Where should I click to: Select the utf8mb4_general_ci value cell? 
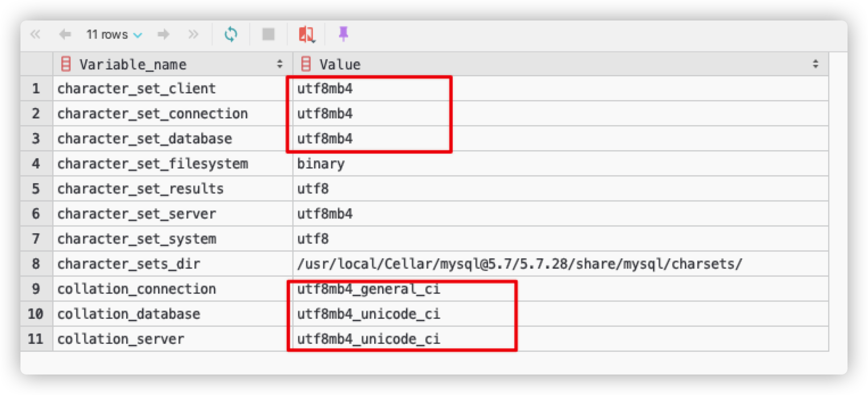point(369,289)
